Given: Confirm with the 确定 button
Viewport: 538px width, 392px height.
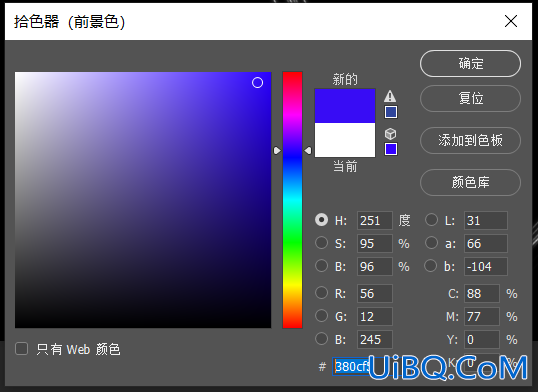Looking at the screenshot, I should [x=470, y=64].
